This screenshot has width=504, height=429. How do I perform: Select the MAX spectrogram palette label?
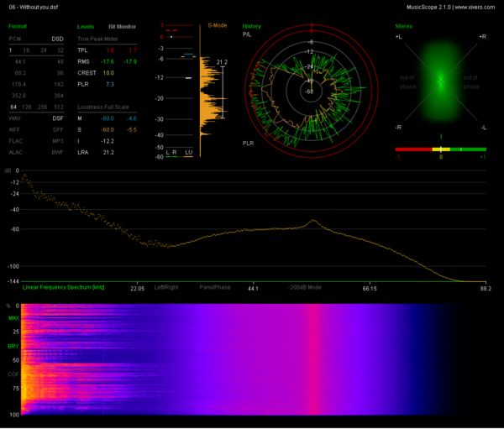[13, 318]
